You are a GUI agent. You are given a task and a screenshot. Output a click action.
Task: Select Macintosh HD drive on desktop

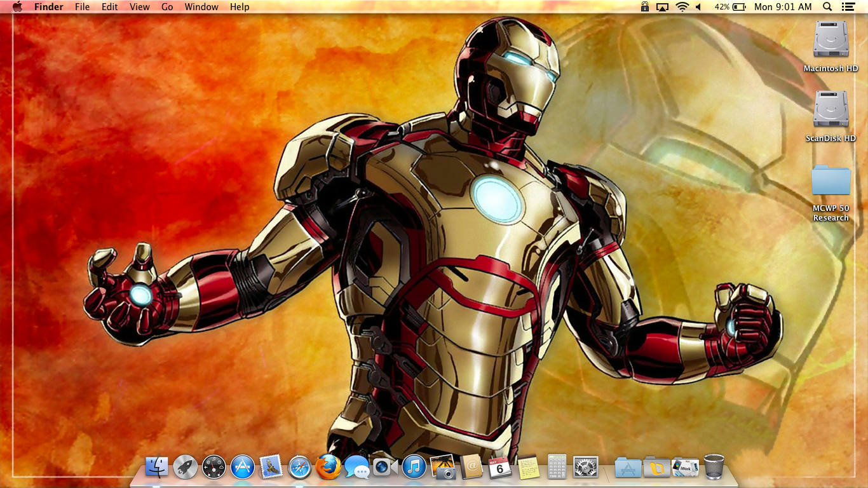tap(831, 46)
